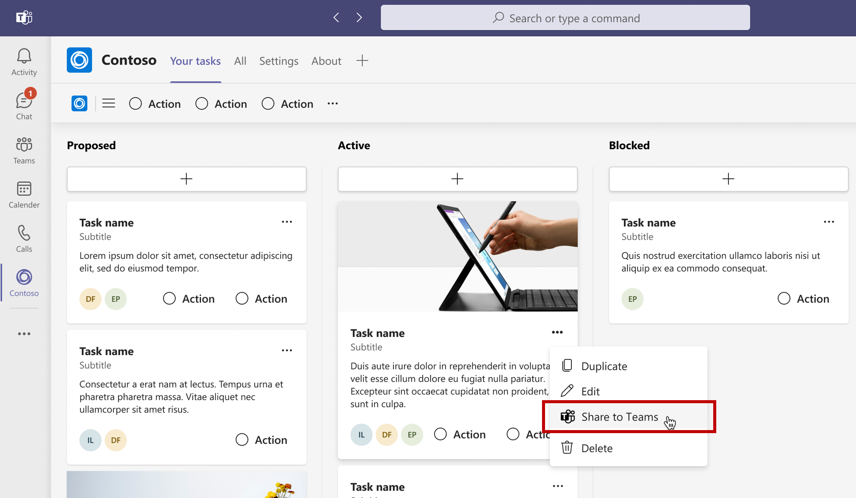
Task: Open more options on Active image task
Action: (x=557, y=332)
